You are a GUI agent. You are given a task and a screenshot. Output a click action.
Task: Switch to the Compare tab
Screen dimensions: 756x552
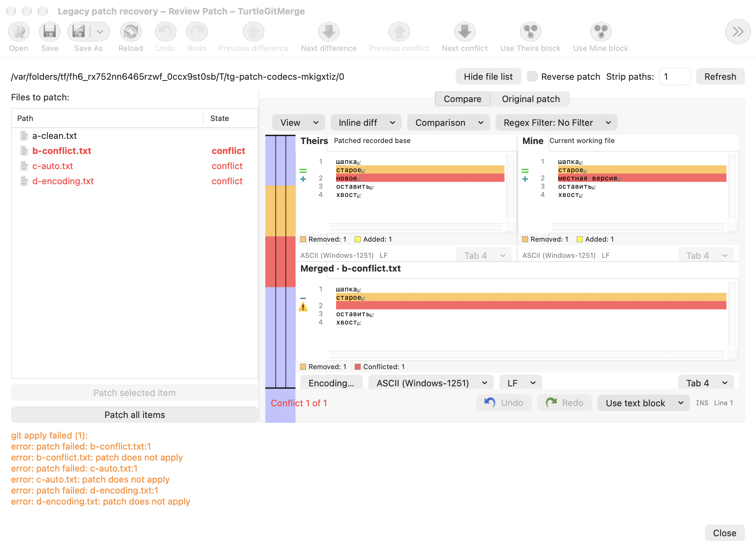click(x=463, y=99)
